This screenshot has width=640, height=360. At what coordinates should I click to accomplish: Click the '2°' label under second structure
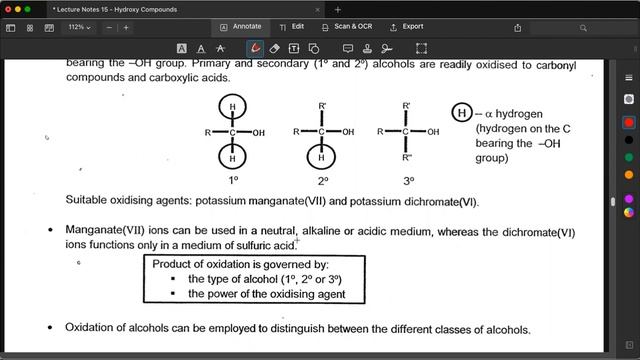point(323,181)
